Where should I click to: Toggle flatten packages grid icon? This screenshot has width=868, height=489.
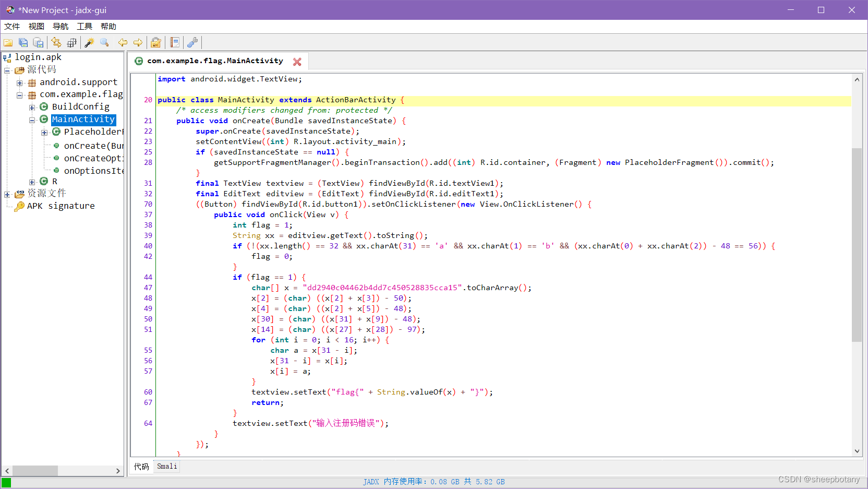pos(71,43)
